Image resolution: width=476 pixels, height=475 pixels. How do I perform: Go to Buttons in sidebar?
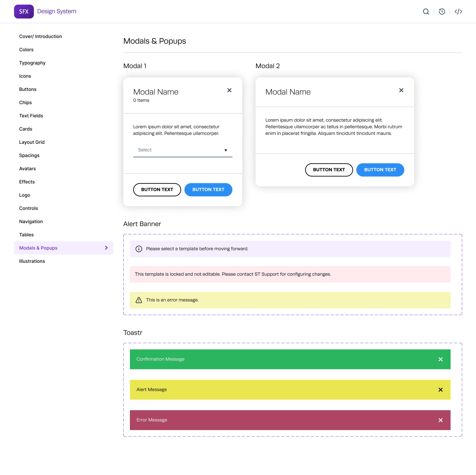pyautogui.click(x=28, y=89)
